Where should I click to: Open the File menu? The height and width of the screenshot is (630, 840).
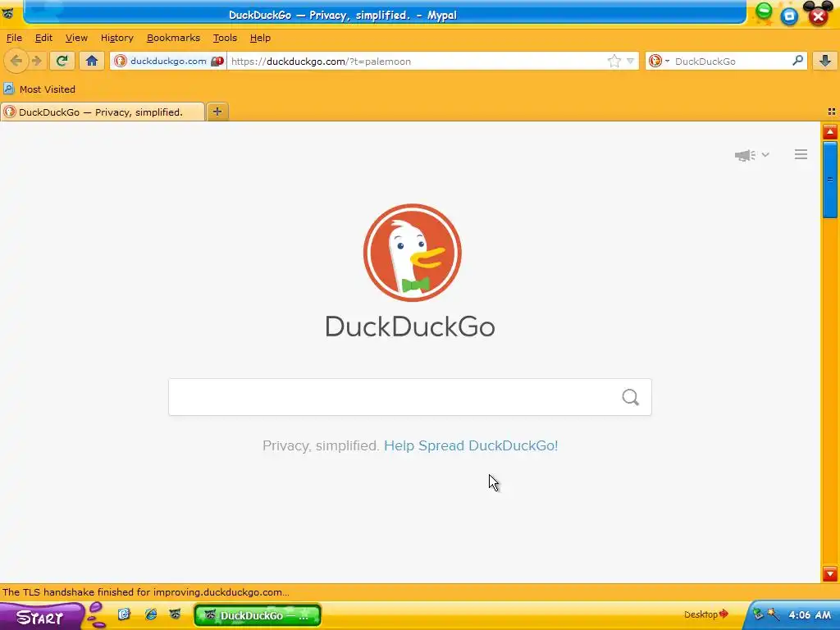coord(14,38)
